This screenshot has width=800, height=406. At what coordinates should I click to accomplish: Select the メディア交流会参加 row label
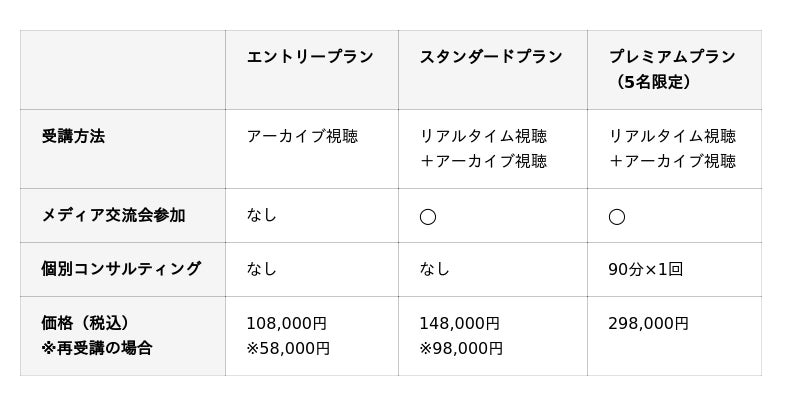click(x=113, y=215)
